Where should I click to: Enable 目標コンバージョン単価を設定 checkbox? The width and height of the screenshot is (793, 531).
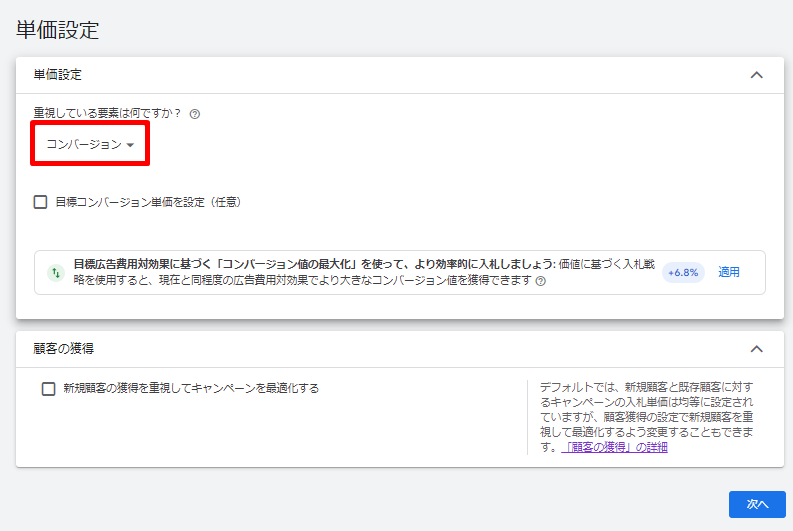[41, 202]
